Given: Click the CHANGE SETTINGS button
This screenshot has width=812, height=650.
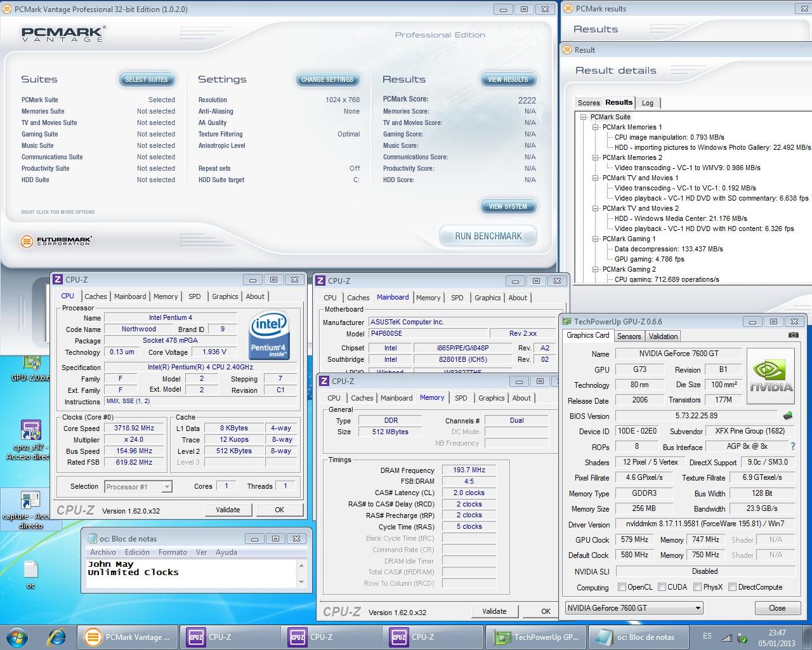Looking at the screenshot, I should 327,79.
